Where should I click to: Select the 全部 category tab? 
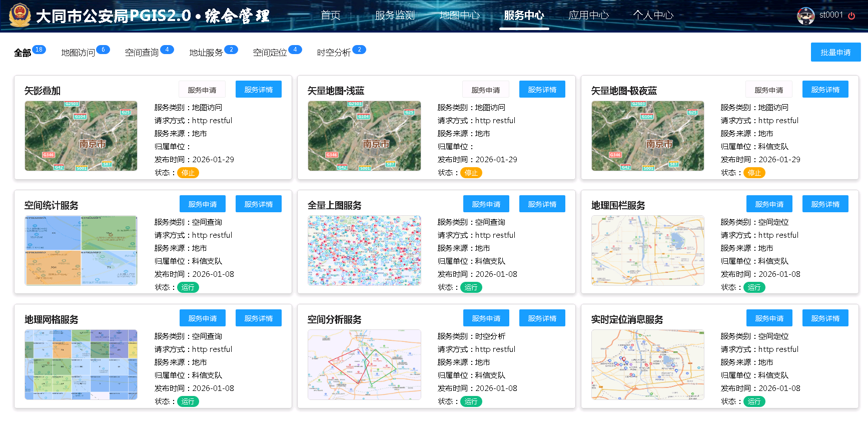[x=23, y=53]
